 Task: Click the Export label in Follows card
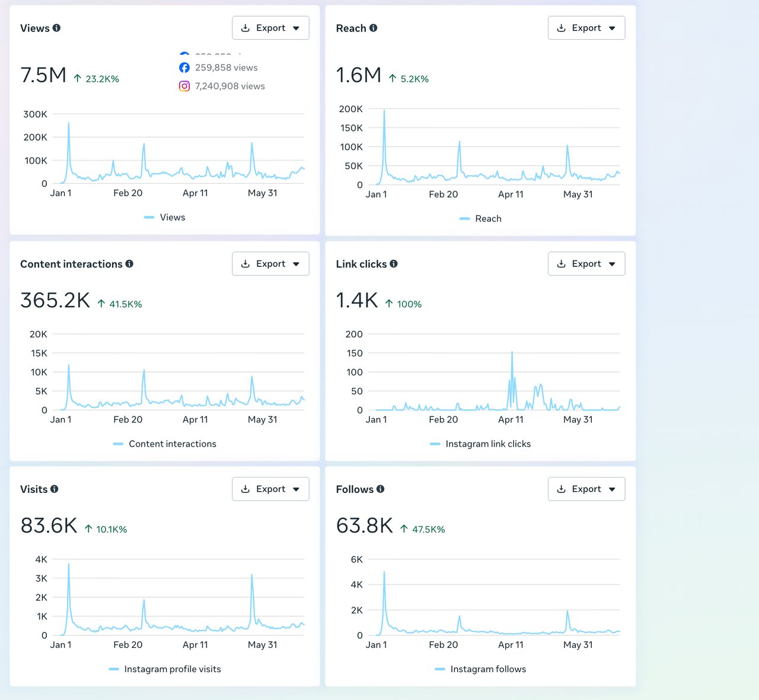pos(586,489)
